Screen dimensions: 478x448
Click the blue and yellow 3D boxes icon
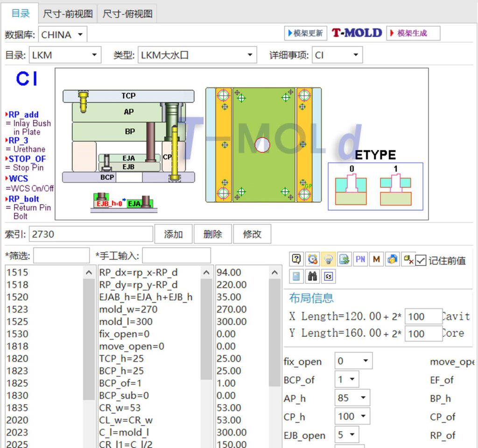click(x=392, y=259)
